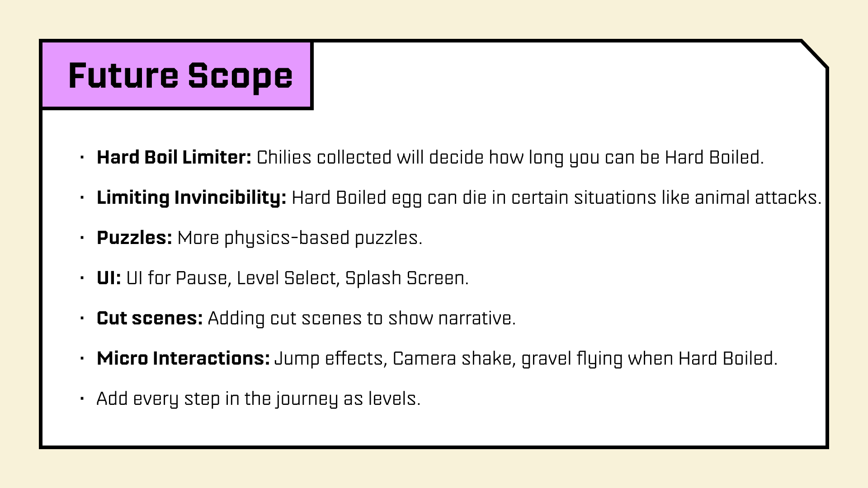Click the bullet dot before "Hard Boil Limiter"
The image size is (868, 488).
coord(82,158)
